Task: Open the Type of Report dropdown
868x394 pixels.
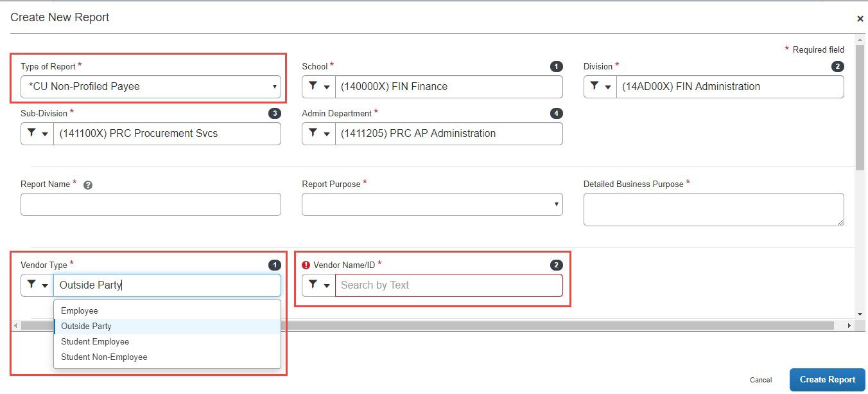Action: click(274, 86)
